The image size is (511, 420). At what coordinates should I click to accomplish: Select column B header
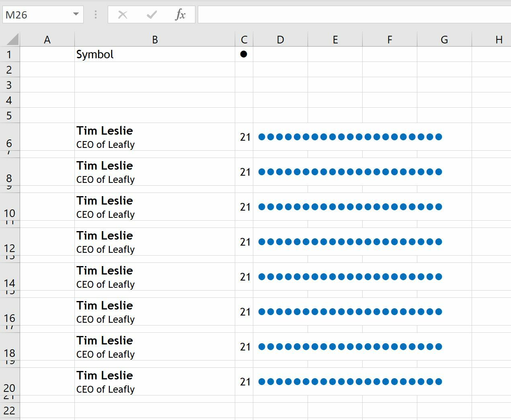pyautogui.click(x=155, y=39)
